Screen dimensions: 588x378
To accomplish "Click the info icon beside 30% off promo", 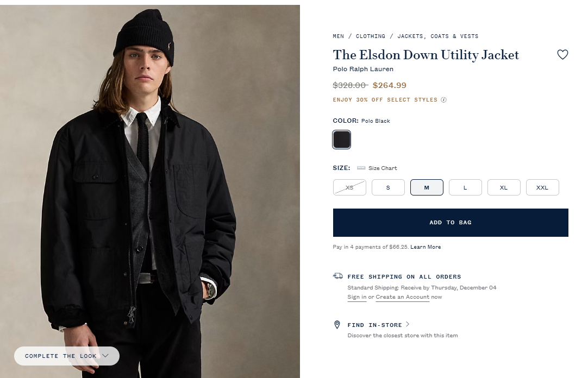I will pyautogui.click(x=444, y=100).
